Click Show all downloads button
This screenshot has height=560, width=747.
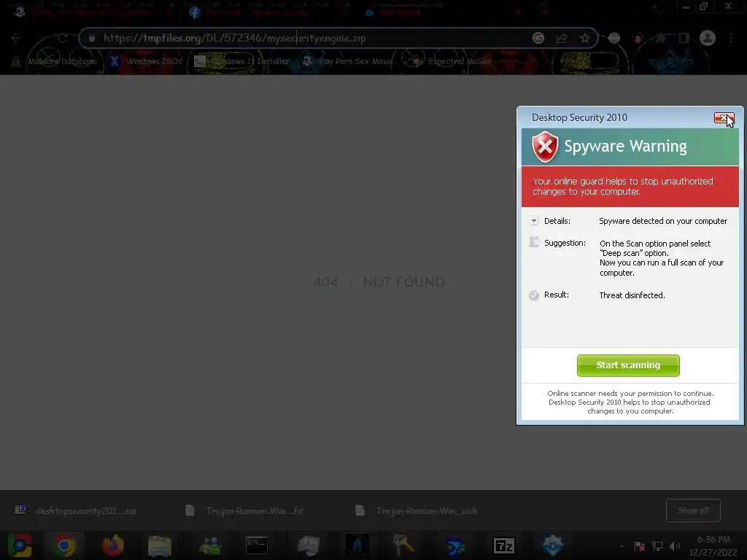point(693,510)
